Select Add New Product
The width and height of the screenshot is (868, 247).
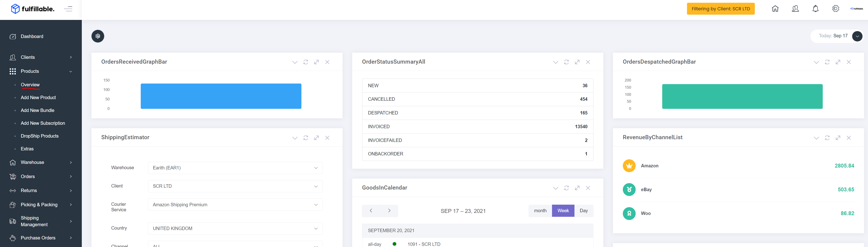38,98
